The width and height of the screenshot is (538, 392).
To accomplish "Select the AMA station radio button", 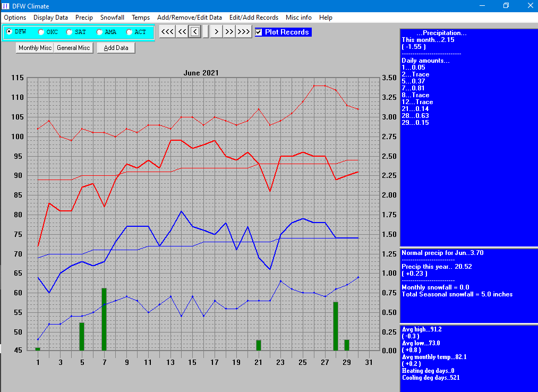I will [x=106, y=32].
